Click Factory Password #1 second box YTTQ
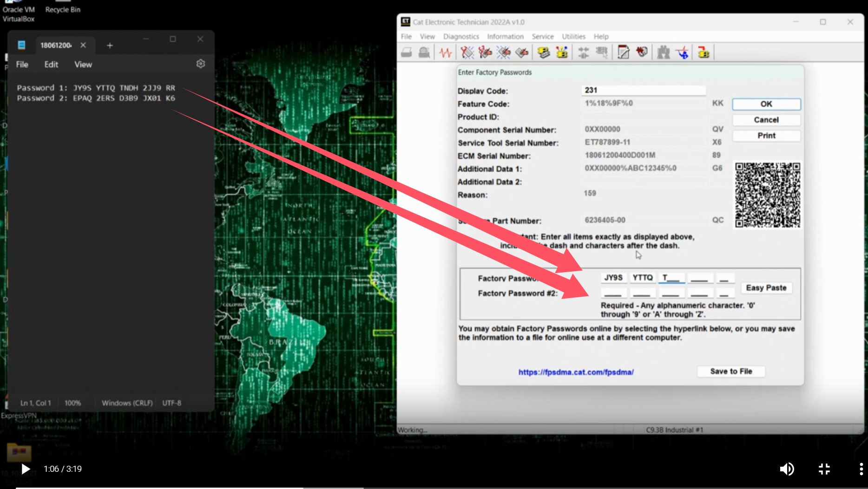 tap(642, 278)
